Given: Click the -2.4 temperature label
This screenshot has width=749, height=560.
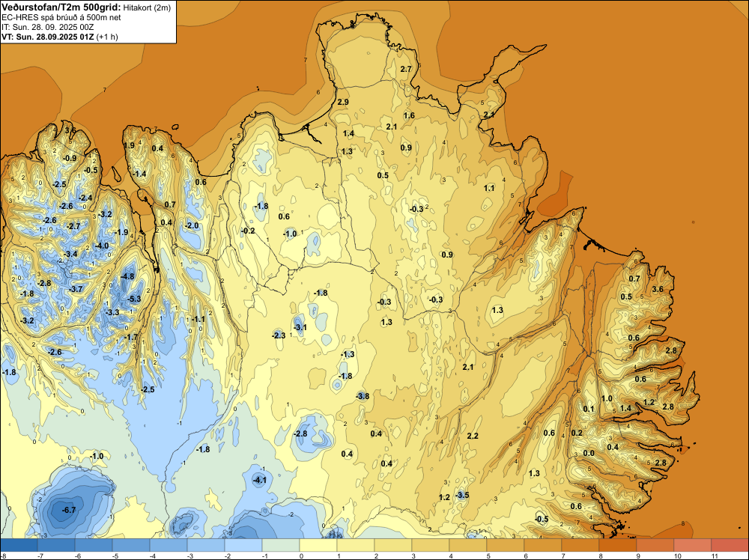Looking at the screenshot, I should 85,198.
